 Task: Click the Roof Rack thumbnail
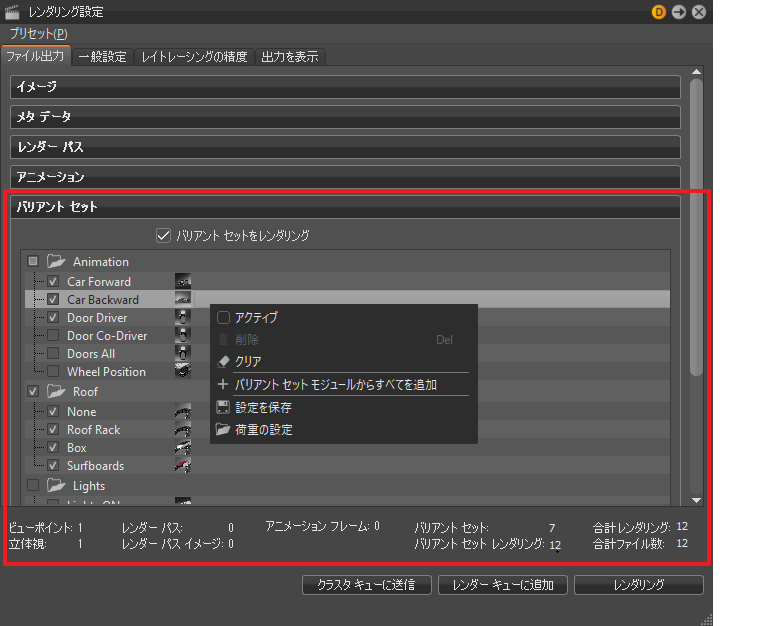coord(183,430)
